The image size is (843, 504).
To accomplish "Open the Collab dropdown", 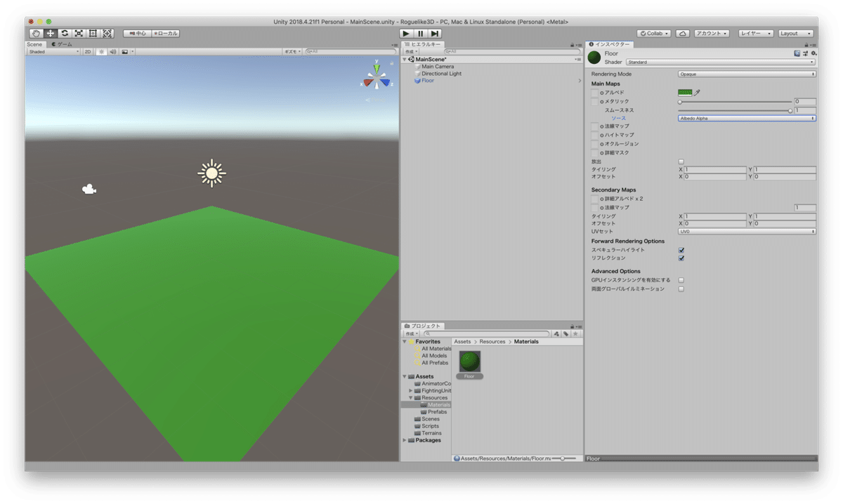I will tap(654, 33).
